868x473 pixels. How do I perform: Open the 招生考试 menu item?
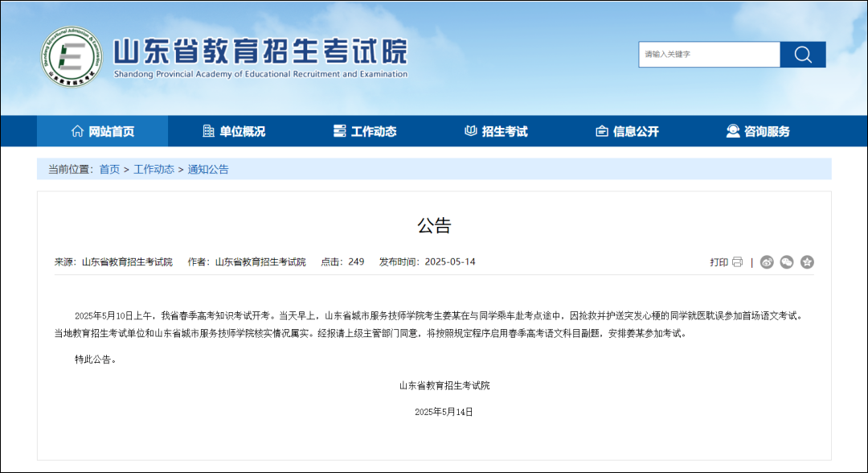coord(496,131)
